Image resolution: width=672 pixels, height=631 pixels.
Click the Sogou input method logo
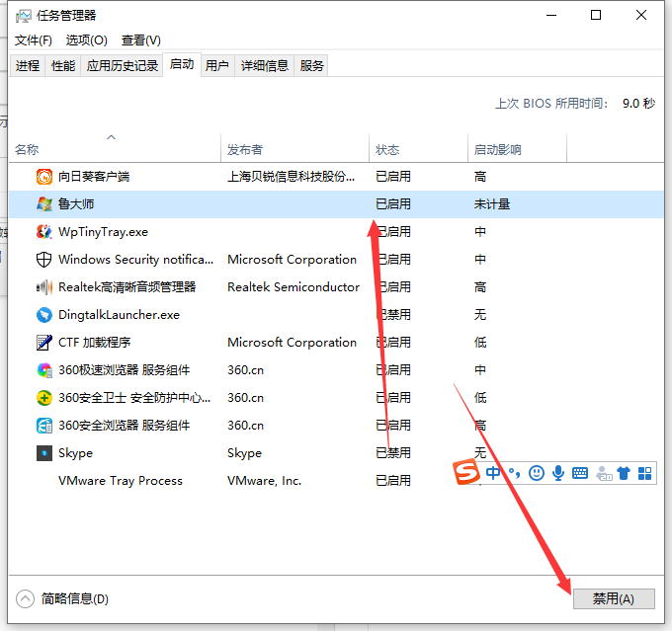pyautogui.click(x=466, y=473)
